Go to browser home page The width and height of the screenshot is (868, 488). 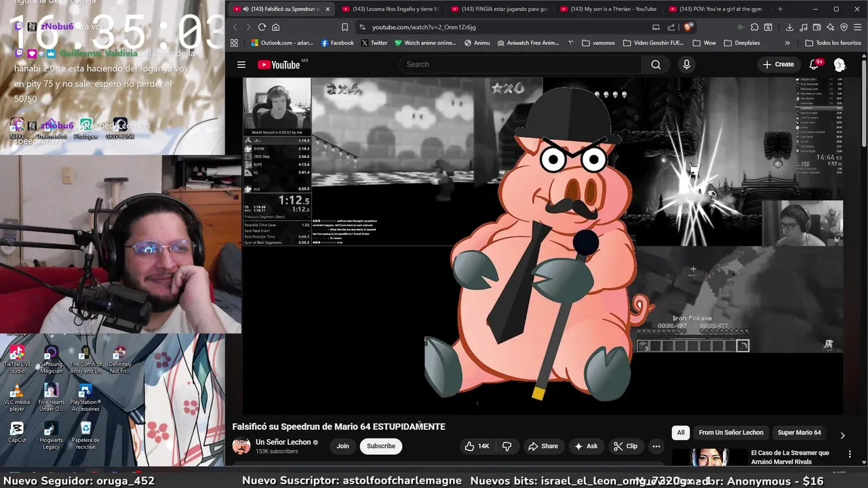[x=275, y=27]
